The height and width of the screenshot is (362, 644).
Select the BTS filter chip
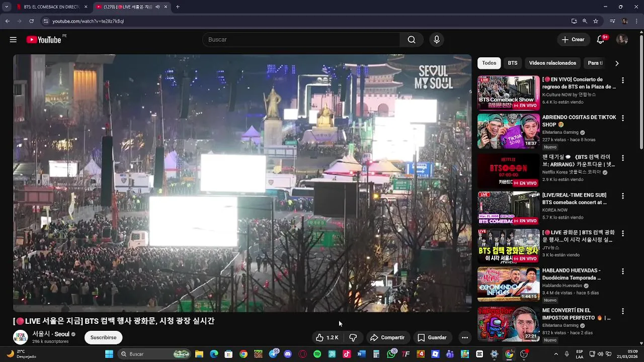[x=513, y=63]
